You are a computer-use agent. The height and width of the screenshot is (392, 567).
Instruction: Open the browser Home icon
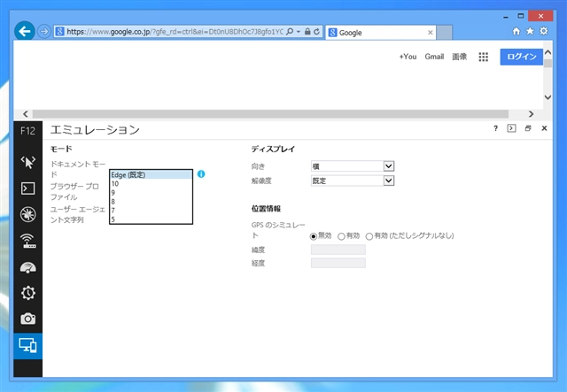[517, 32]
